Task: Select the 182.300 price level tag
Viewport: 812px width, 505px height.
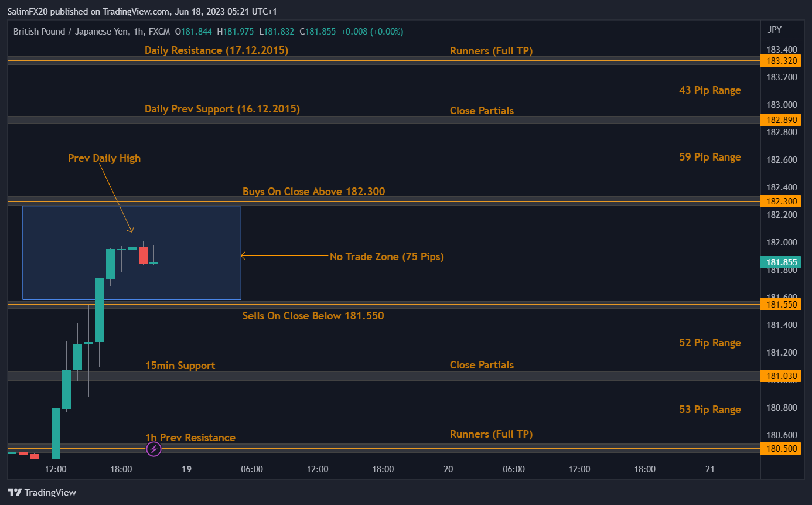Action: coord(780,201)
